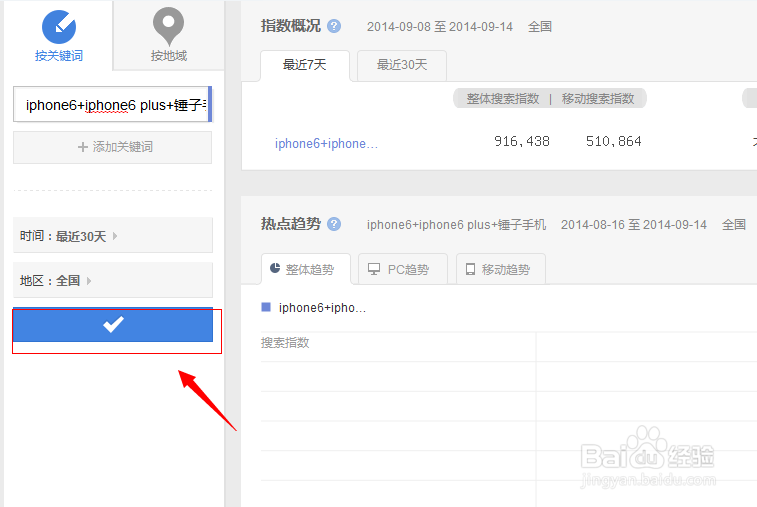The width and height of the screenshot is (757, 507).
Task: Expand the 时间：最近30天 time selector
Action: pyautogui.click(x=113, y=236)
